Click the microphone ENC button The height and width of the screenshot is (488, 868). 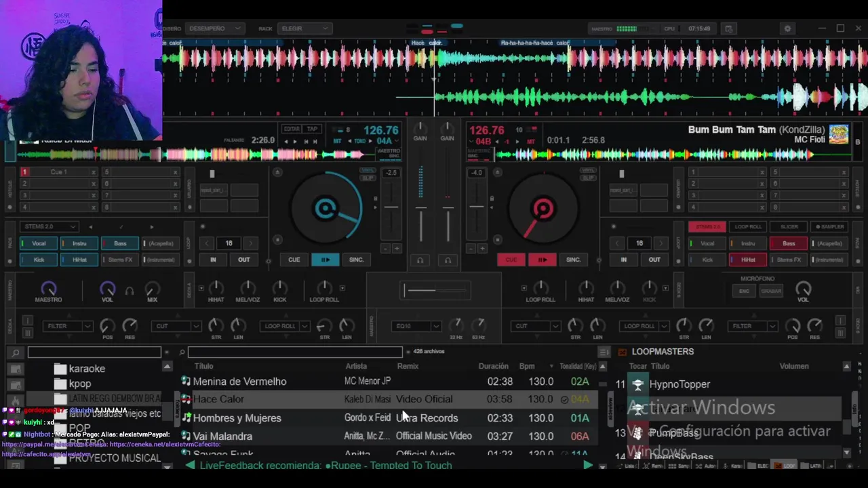[744, 291]
